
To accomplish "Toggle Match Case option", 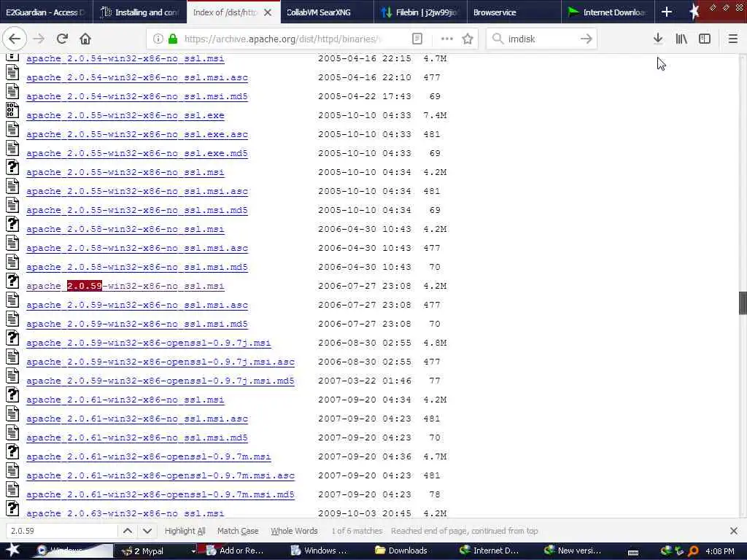I will point(238,531).
